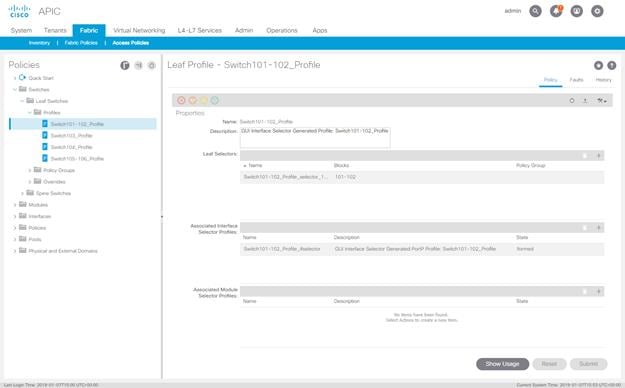Collapse the Leaf Switches folder
The image size is (625, 388).
pos(22,101)
